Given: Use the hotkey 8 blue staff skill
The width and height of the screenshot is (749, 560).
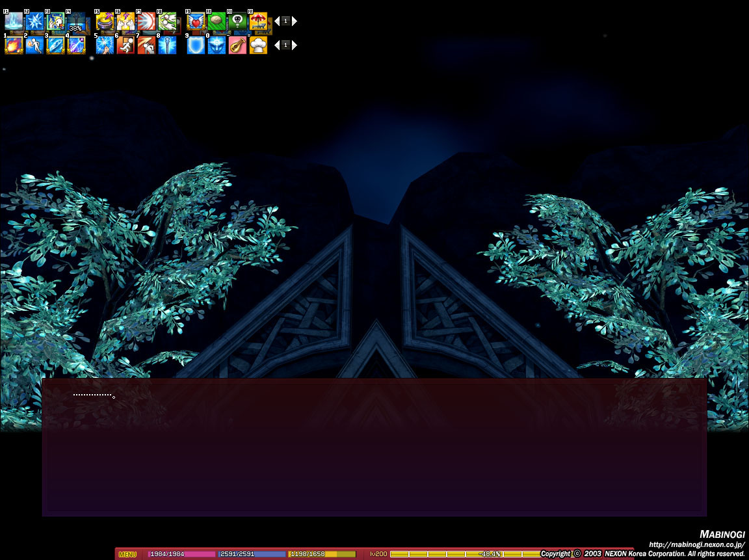Looking at the screenshot, I should (x=167, y=46).
